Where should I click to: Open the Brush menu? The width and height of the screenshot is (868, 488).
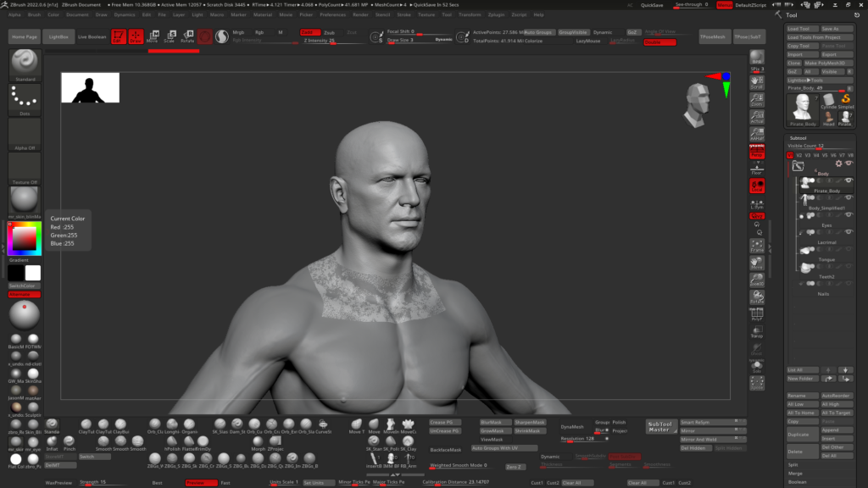click(x=34, y=14)
